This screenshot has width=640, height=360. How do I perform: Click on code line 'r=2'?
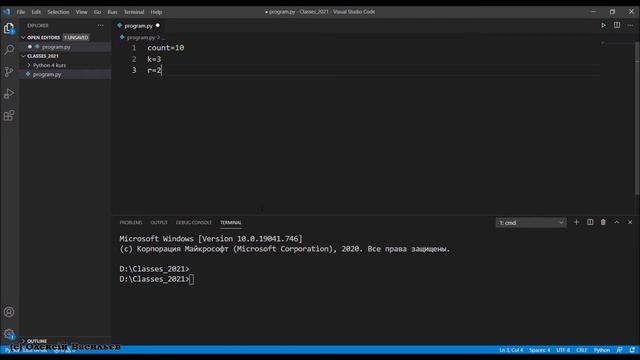coord(154,70)
